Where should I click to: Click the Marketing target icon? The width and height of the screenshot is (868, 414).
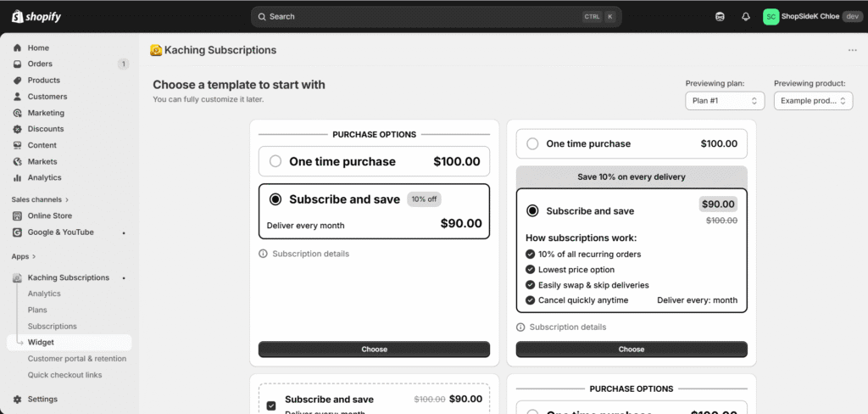(x=17, y=113)
